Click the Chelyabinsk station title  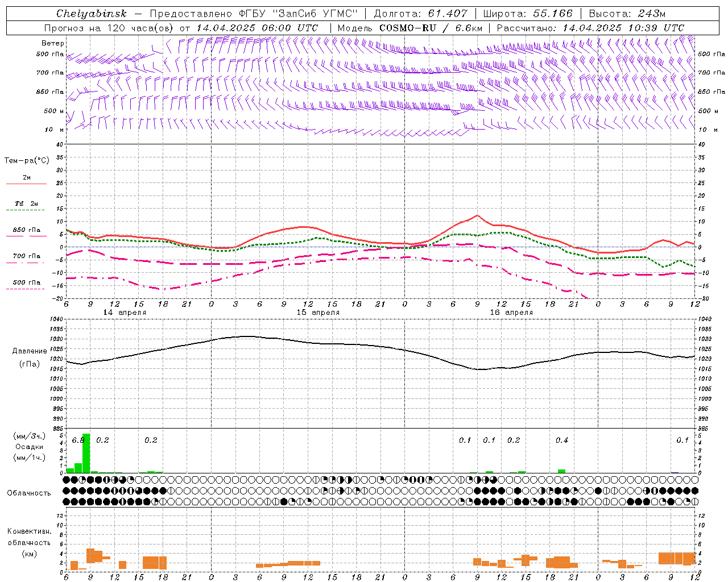click(x=91, y=14)
